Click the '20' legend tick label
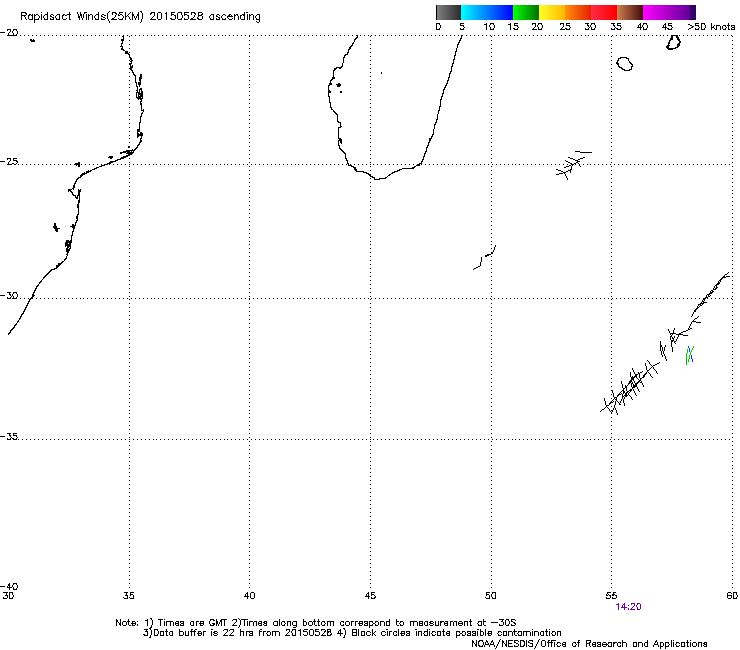Screen dimensions: 740x650 click(537, 27)
